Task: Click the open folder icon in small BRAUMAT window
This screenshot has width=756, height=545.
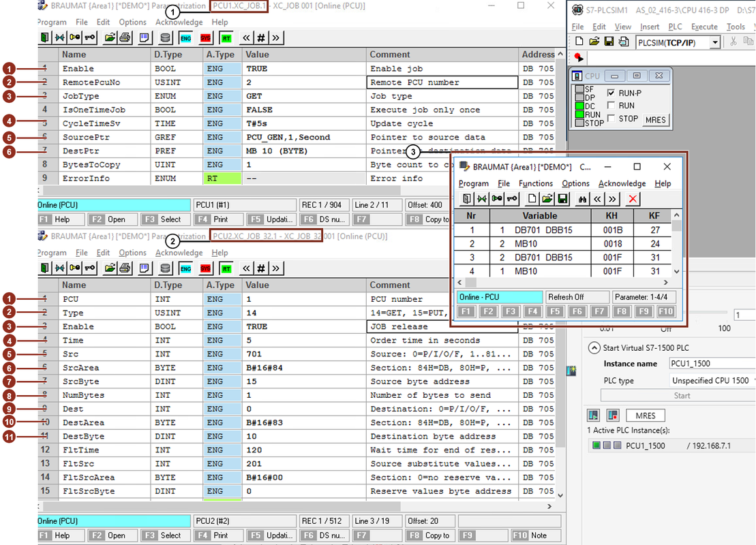Action: pyautogui.click(x=547, y=198)
